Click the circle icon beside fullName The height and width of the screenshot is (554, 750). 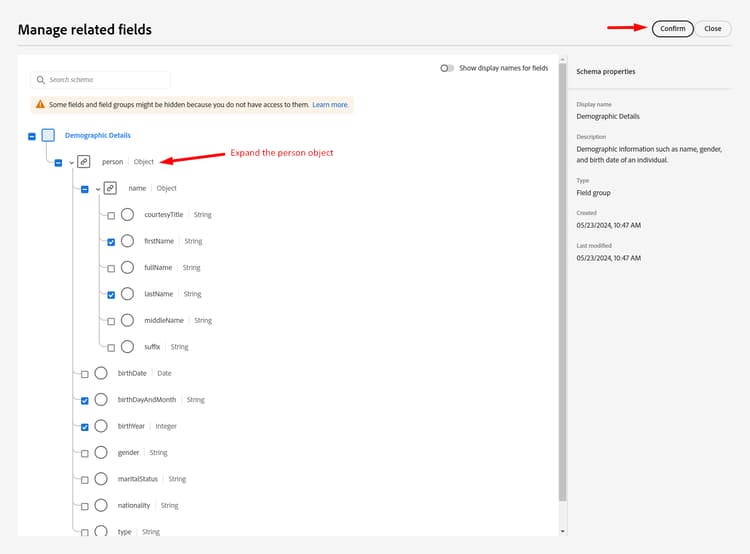127,267
